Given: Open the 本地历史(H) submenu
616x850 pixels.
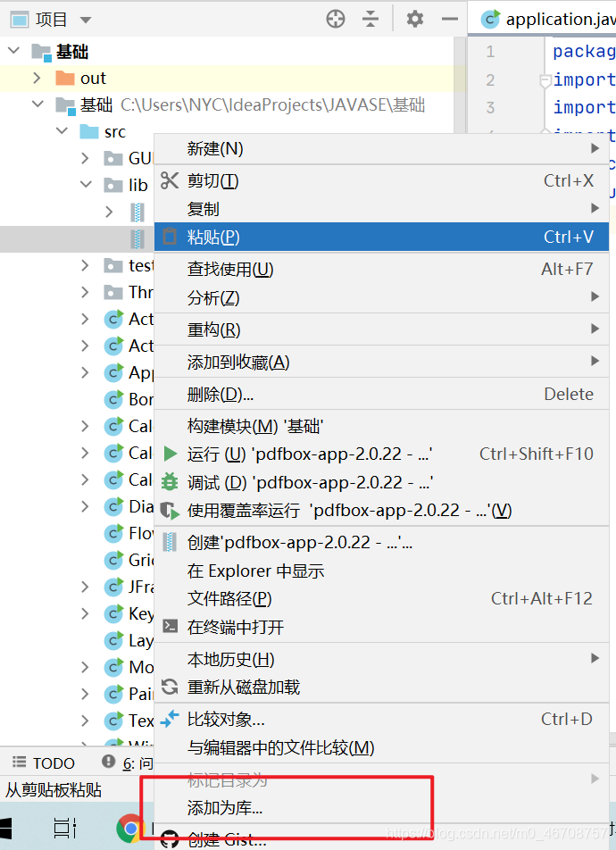Looking at the screenshot, I should pos(381,659).
